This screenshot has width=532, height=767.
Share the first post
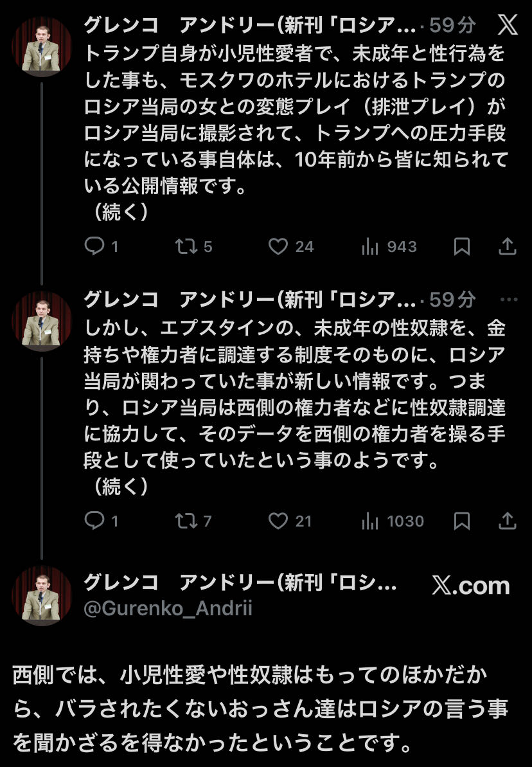pos(507,246)
